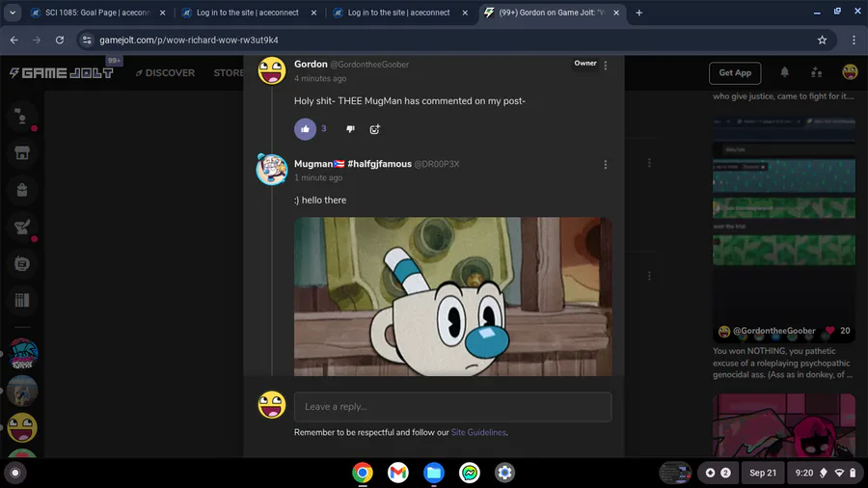Open the round speech-bubble sidebar icon
This screenshot has width=868, height=488.
pyautogui.click(x=22, y=264)
